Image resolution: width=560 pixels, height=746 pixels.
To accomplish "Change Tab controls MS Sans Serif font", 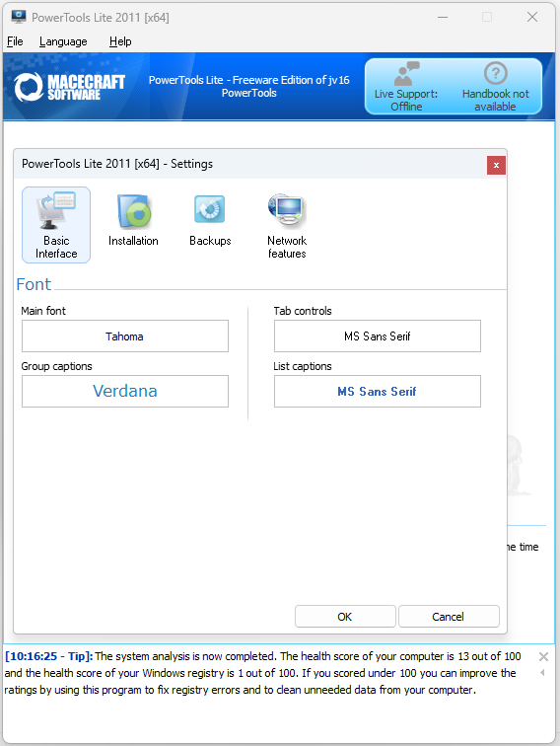I will coord(377,336).
